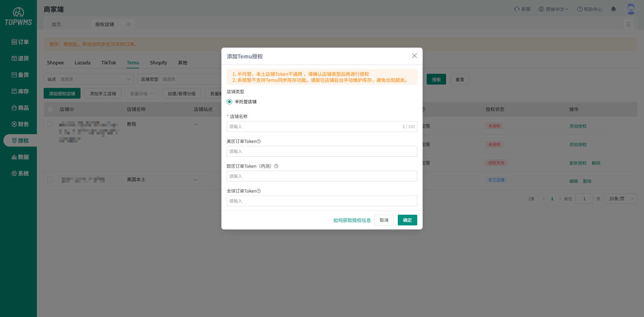Open the 商品 products sidebar menu

coord(20,108)
